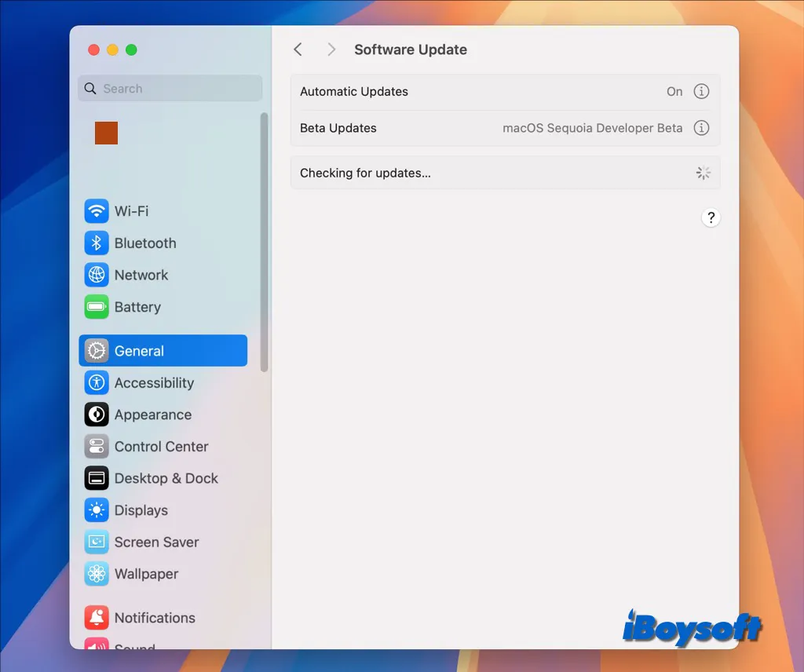Open Automatic Updates info button
Viewport: 804px width, 672px height.
tap(701, 91)
